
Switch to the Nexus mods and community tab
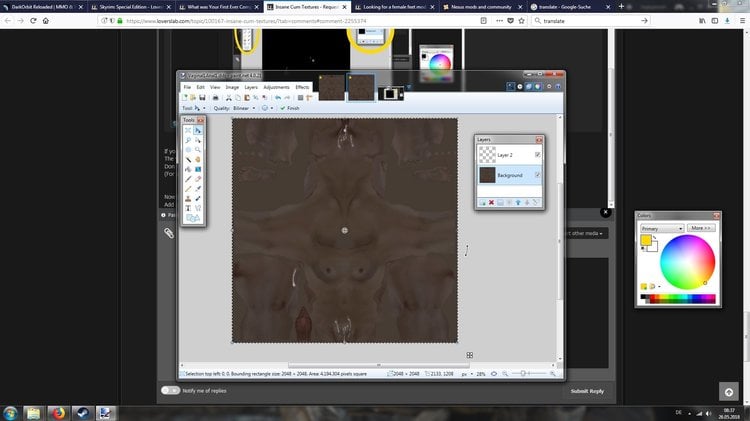(481, 7)
